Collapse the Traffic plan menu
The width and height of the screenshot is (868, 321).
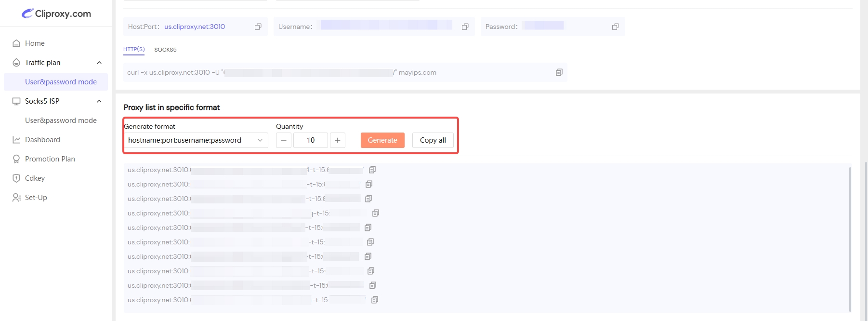99,63
